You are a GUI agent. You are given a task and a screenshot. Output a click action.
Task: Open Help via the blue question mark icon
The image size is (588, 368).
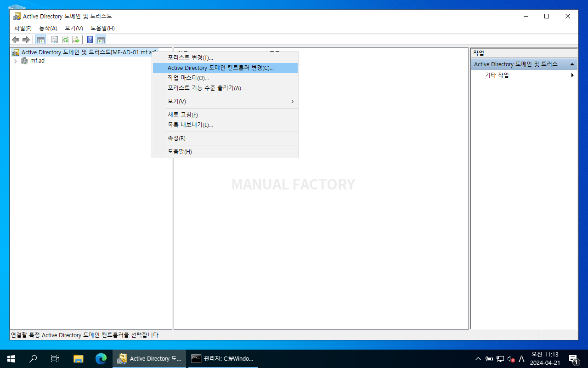coord(90,40)
